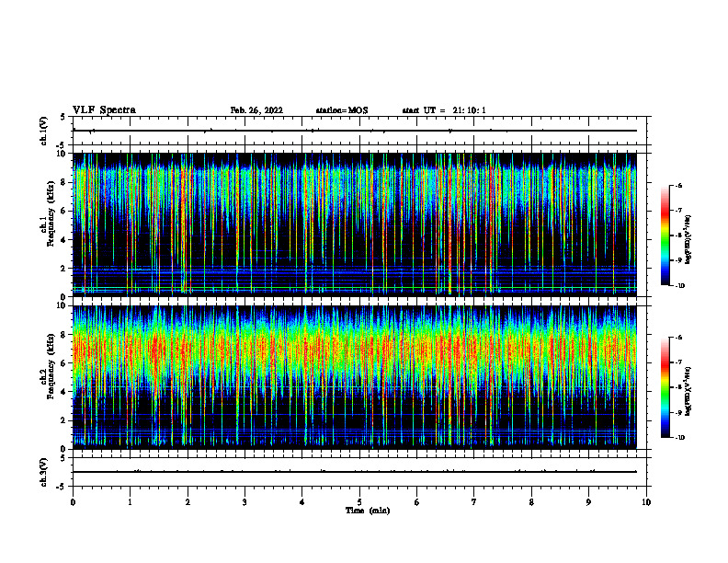The image size is (728, 563).
Task: Click inside the ch.2 spectrogram panel
Action: (x=355, y=377)
